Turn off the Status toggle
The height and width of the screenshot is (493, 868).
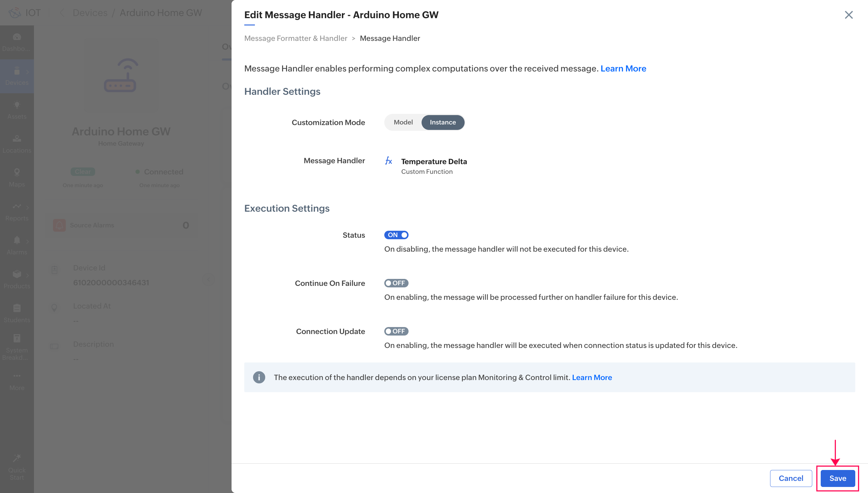396,235
